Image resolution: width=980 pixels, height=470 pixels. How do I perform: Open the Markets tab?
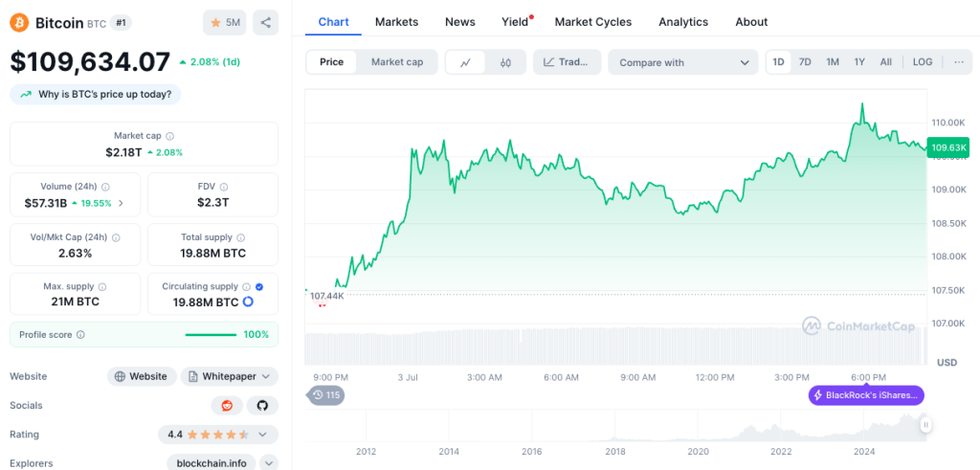397,22
